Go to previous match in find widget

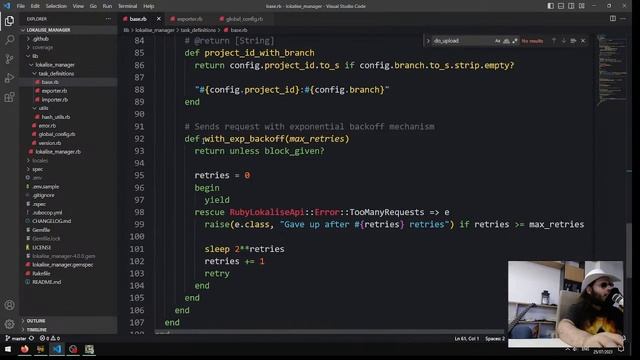point(554,41)
